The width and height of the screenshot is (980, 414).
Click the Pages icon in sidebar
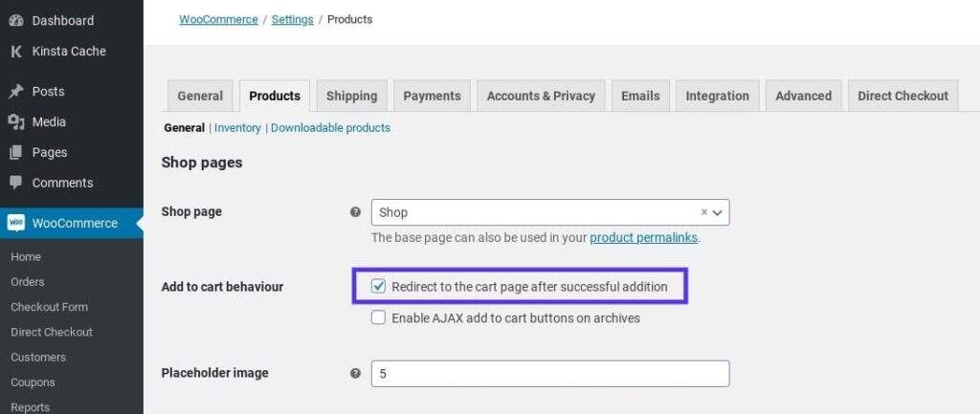[16, 153]
